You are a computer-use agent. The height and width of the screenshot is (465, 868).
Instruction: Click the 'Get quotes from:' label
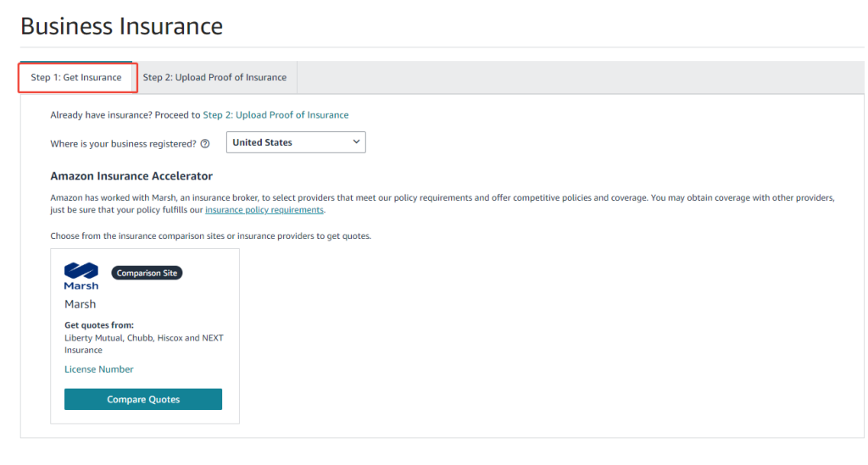99,325
